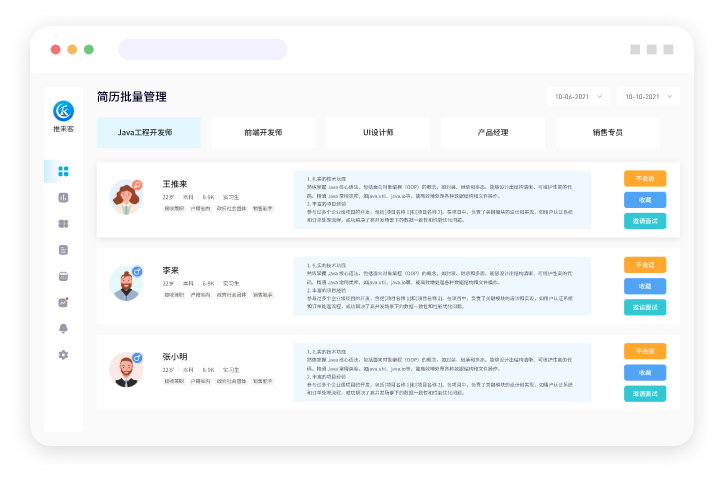Click the resume summary of 张小明

click(442, 372)
